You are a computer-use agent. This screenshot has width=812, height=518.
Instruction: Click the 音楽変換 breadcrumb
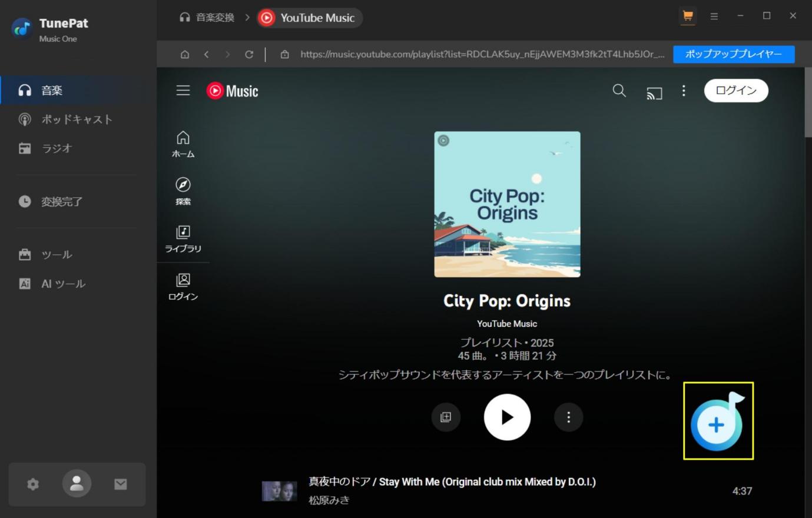[207, 18]
